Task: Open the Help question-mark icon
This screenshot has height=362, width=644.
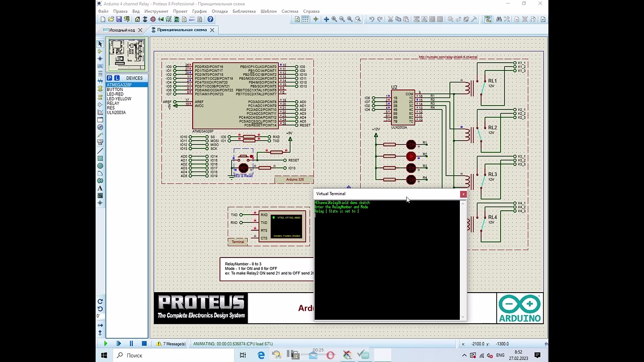Action: tap(210, 19)
